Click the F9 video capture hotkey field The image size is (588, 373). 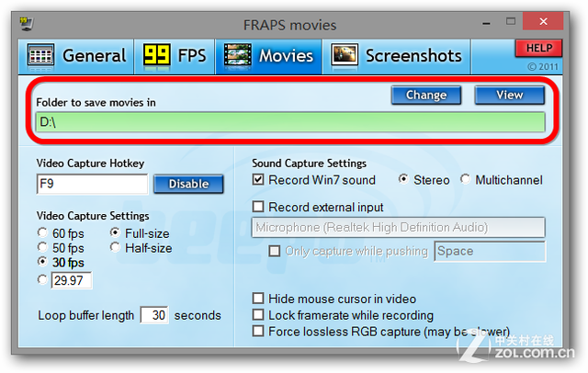point(92,184)
